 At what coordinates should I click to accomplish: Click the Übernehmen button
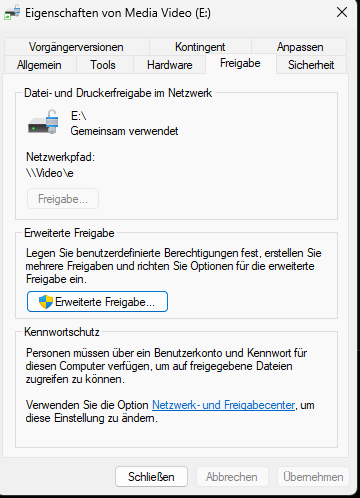(x=313, y=477)
